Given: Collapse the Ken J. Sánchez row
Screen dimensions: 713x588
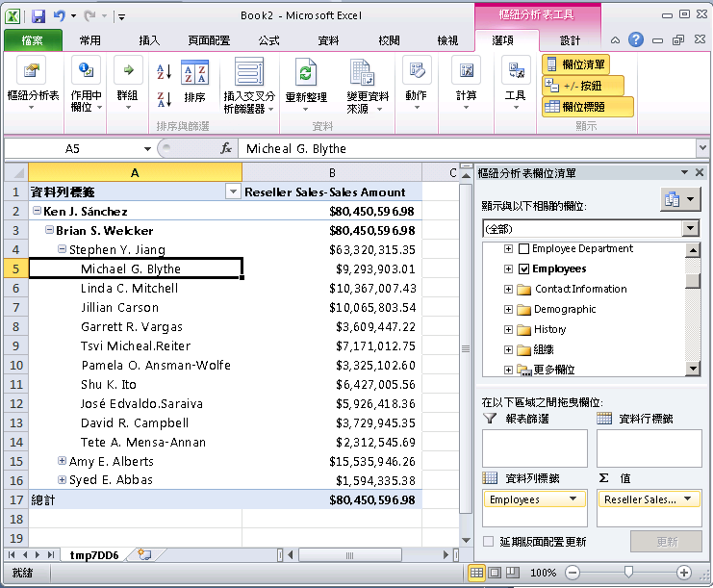Looking at the screenshot, I should click(37, 211).
